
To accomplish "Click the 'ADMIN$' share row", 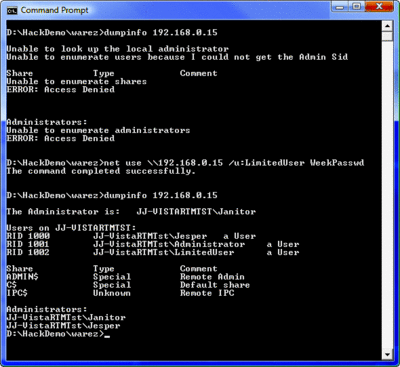I will pos(126,277).
